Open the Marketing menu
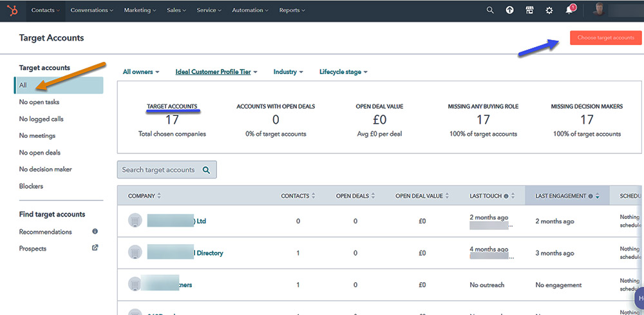Image resolution: width=644 pixels, height=315 pixels. tap(140, 10)
